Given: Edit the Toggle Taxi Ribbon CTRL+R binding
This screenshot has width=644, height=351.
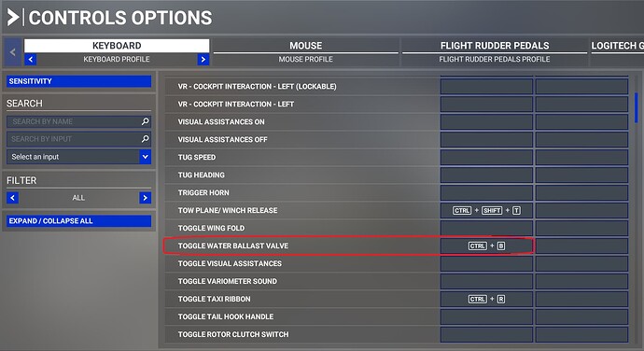Looking at the screenshot, I should click(486, 299).
